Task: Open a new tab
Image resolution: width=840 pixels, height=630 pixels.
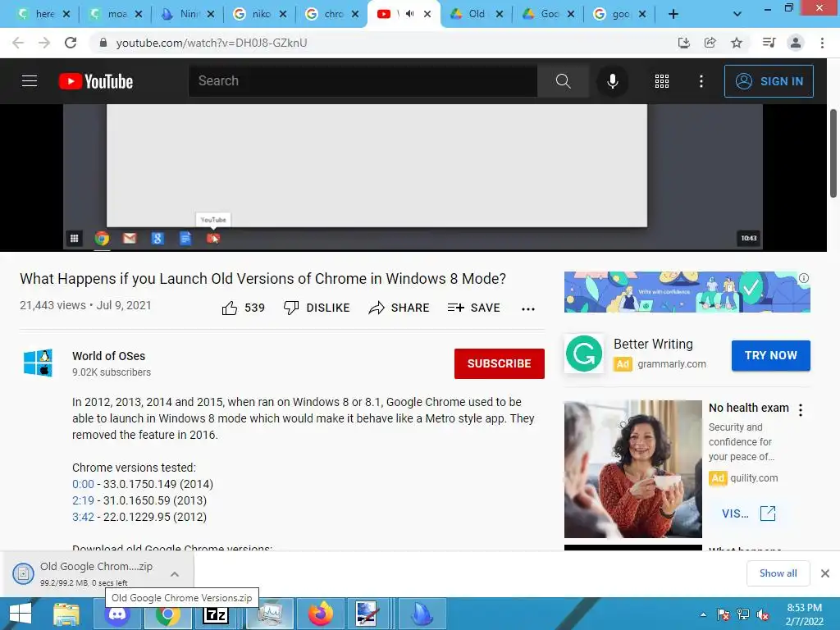Action: [673, 15]
